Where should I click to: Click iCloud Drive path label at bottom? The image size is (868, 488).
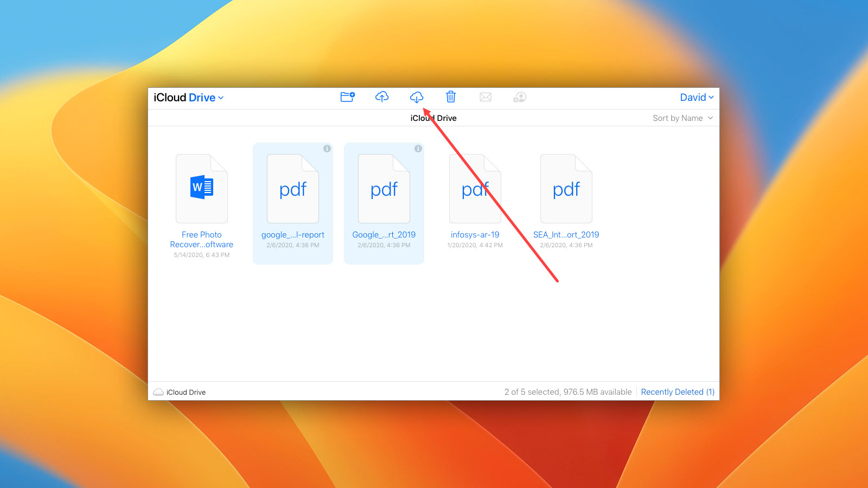(x=186, y=392)
